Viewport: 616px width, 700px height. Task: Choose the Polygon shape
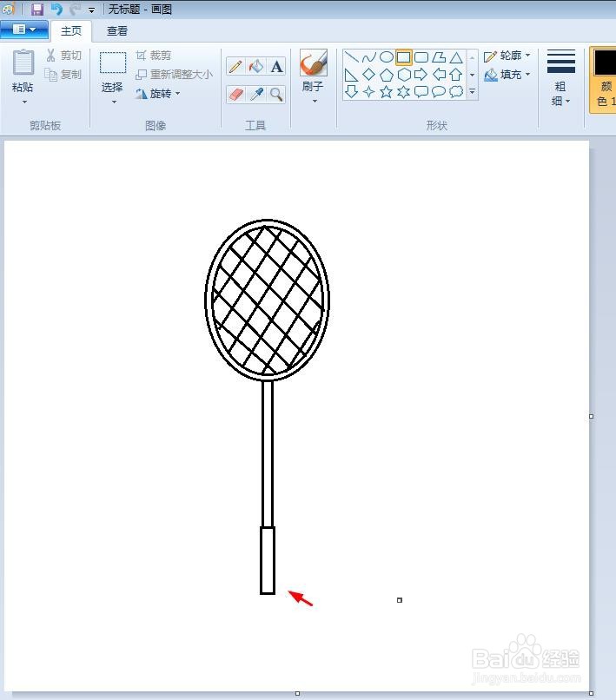tap(439, 57)
